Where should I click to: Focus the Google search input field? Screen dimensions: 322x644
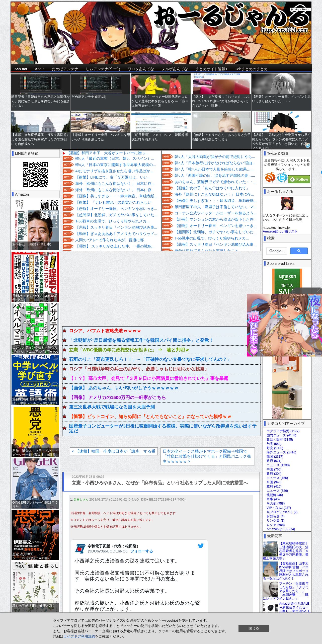tap(277, 251)
